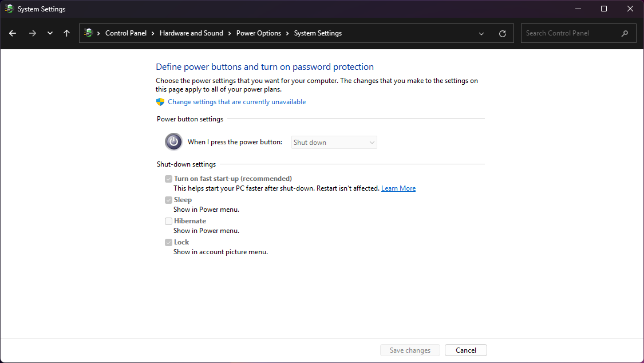Enable the Hibernate checkbox
The height and width of the screenshot is (363, 644).
pos(168,221)
